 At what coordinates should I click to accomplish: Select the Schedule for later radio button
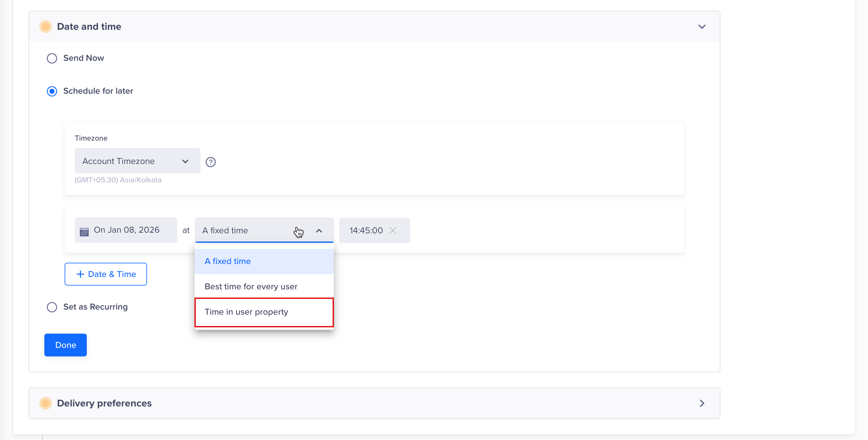pyautogui.click(x=52, y=91)
